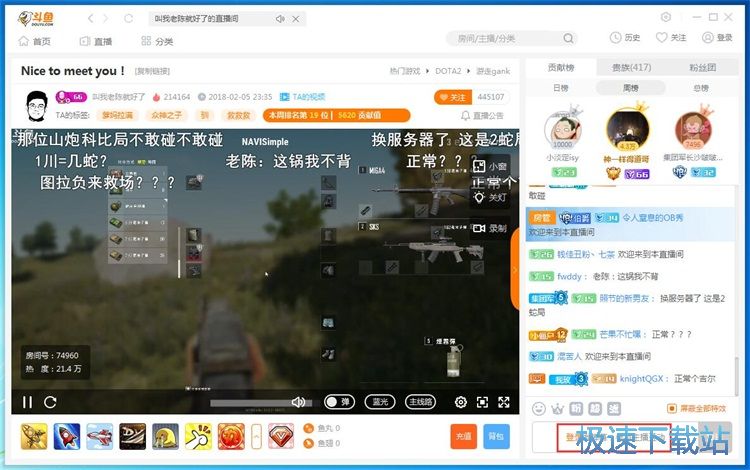Follow the streamer with the orange 关注 button
Image resolution: width=750 pixels, height=470 pixels.
click(x=452, y=97)
